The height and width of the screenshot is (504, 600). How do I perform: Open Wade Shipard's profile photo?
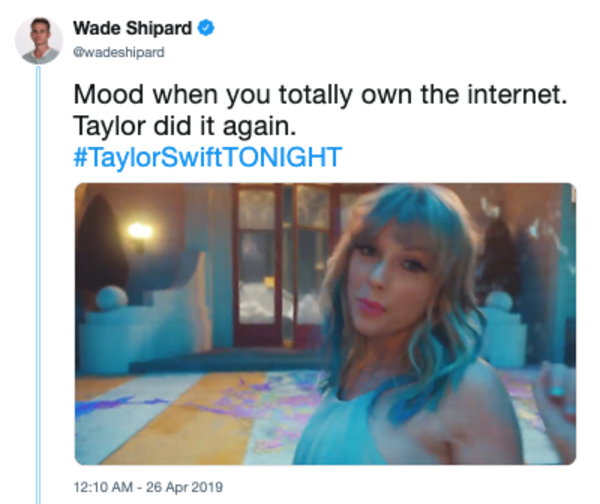pyautogui.click(x=39, y=40)
